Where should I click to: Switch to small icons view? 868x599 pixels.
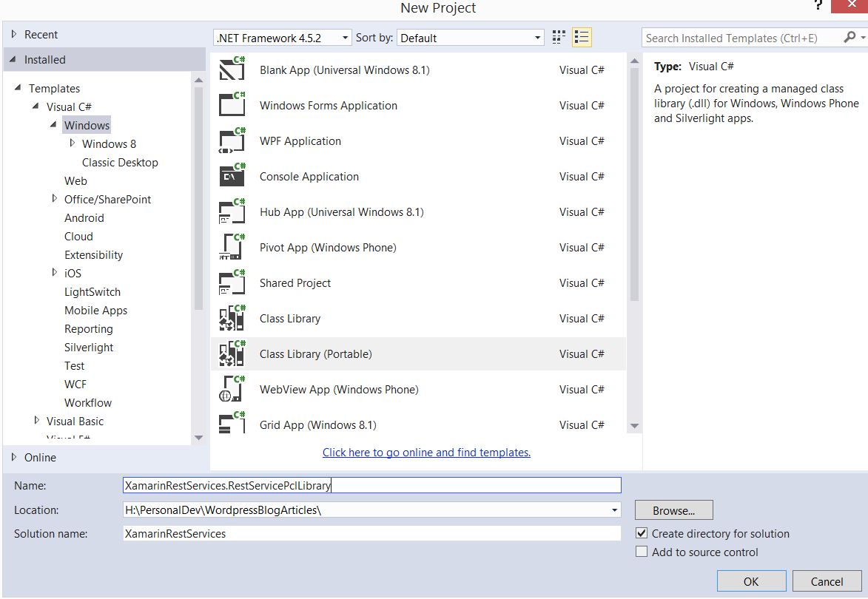point(559,38)
